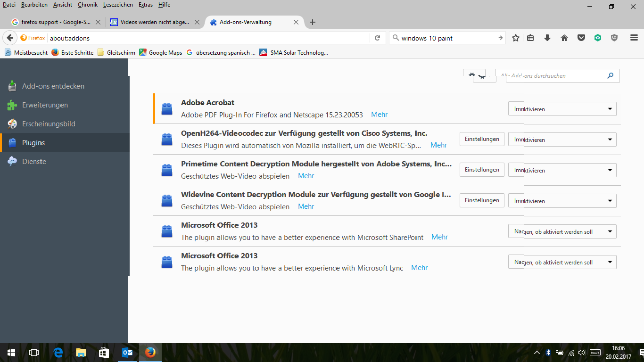Go to the Firefox home page icon
The width and height of the screenshot is (644, 362).
[x=564, y=38]
